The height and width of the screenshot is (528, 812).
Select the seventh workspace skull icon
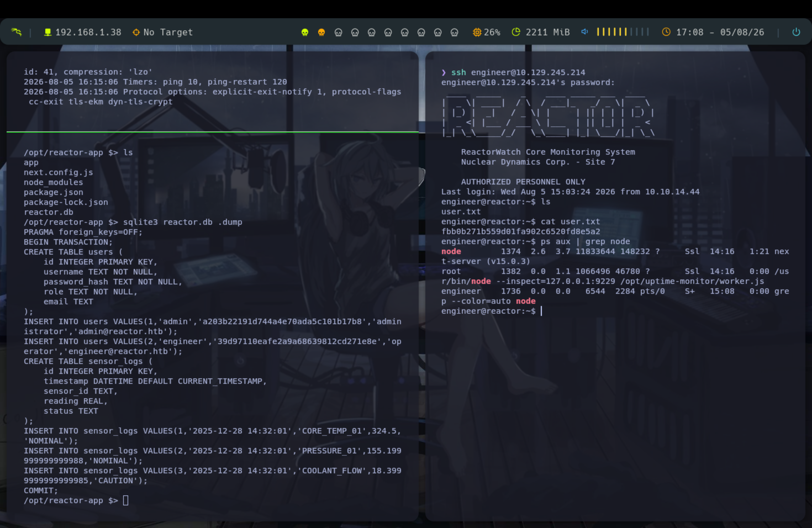coord(405,32)
